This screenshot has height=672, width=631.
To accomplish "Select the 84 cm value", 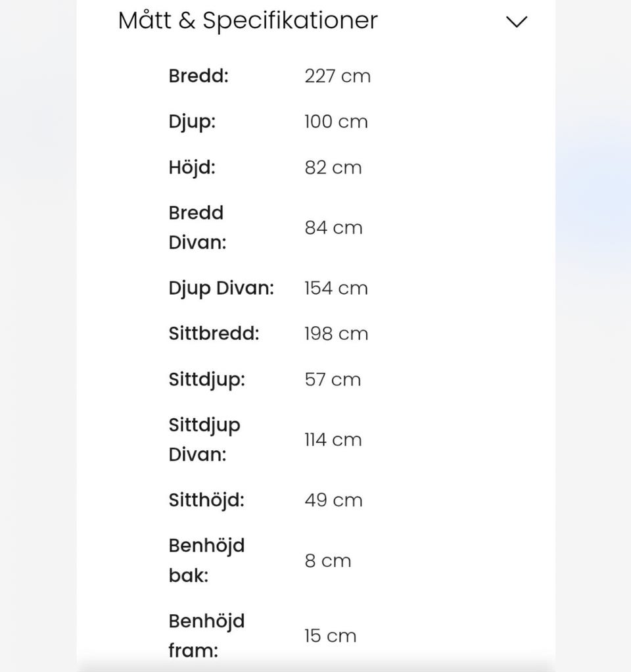I will coord(333,228).
